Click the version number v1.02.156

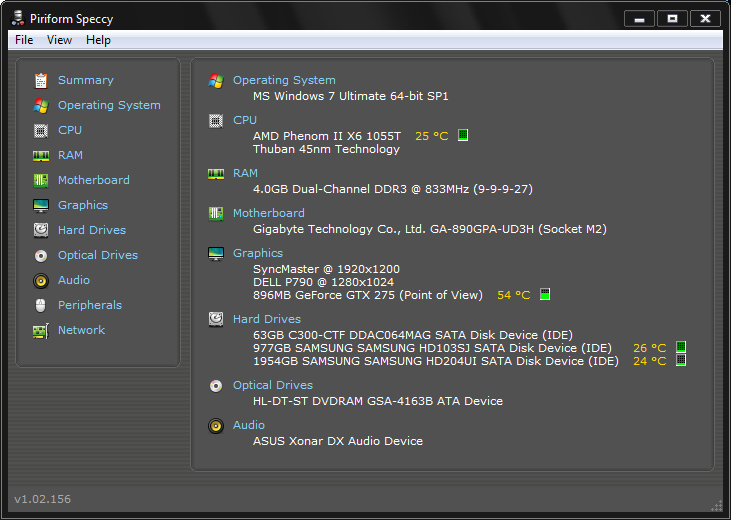(42, 499)
